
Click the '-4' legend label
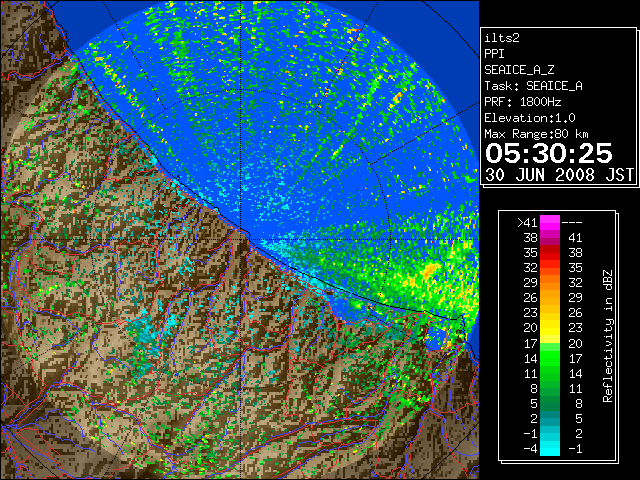[530, 449]
